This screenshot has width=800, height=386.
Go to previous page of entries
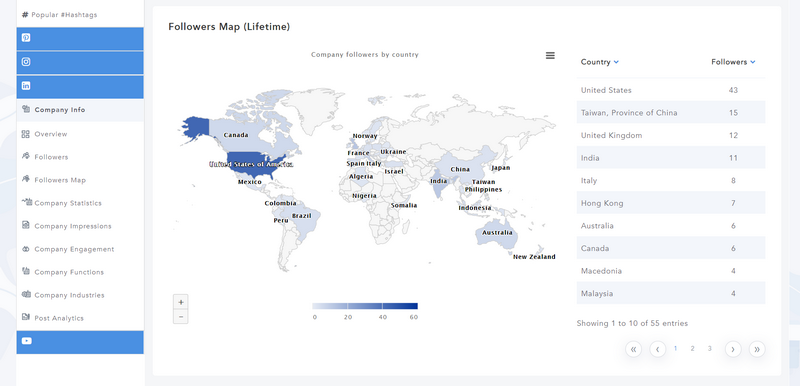658,349
